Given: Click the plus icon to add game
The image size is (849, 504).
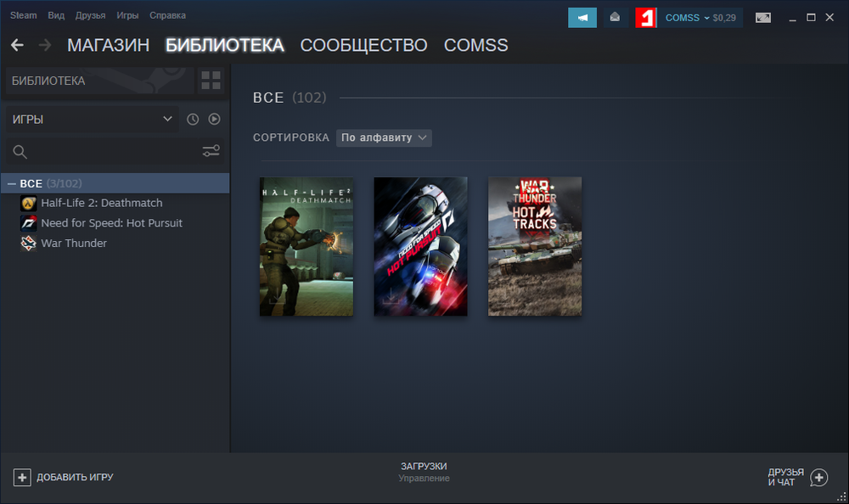Looking at the screenshot, I should 22,478.
